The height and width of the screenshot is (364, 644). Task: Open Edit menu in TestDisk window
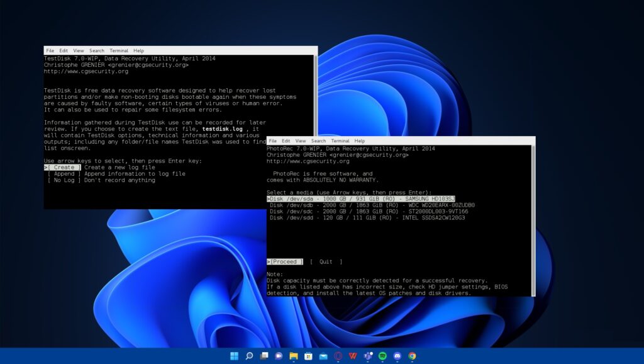point(64,50)
